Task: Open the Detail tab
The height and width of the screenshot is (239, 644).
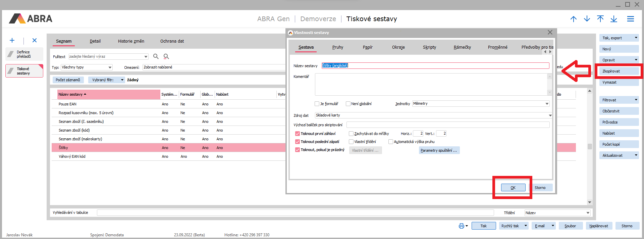Action: click(95, 41)
